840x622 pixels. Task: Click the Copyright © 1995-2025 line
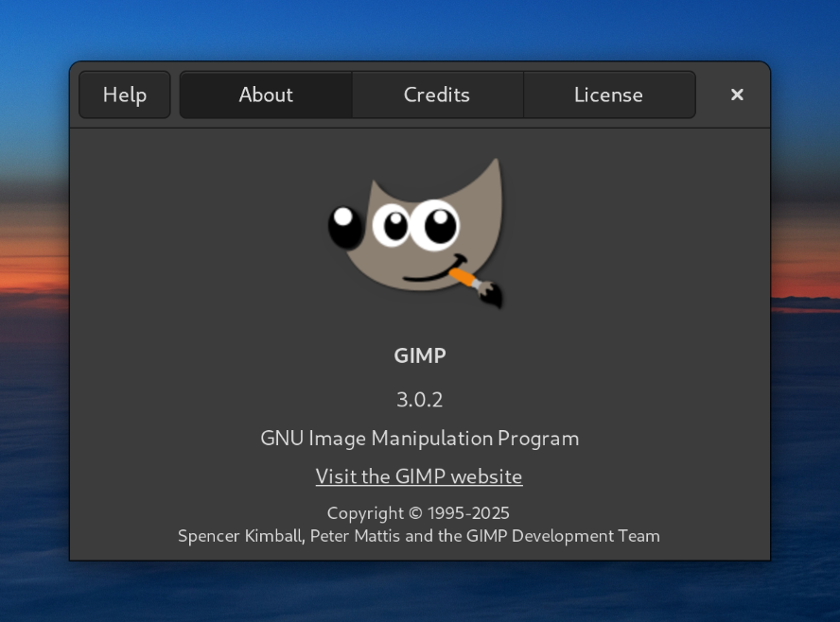tap(418, 512)
